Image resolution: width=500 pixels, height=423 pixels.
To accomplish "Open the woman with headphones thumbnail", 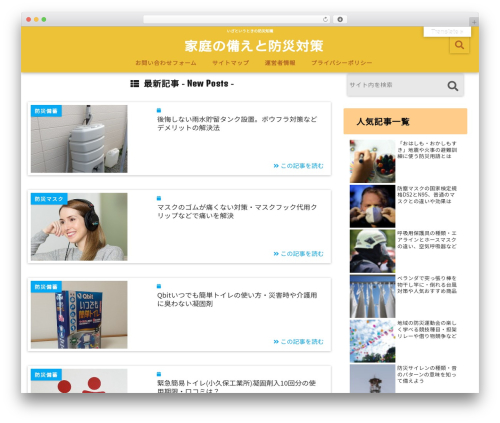I will (x=79, y=227).
